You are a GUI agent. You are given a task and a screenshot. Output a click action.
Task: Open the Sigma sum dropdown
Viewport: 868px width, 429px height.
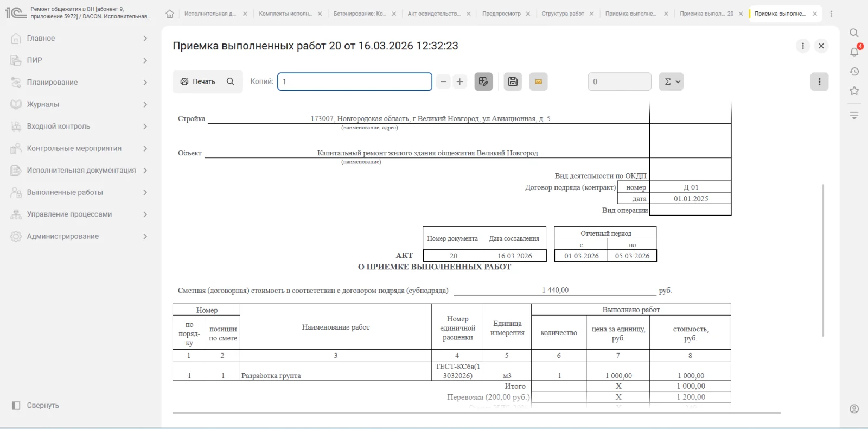pos(671,81)
